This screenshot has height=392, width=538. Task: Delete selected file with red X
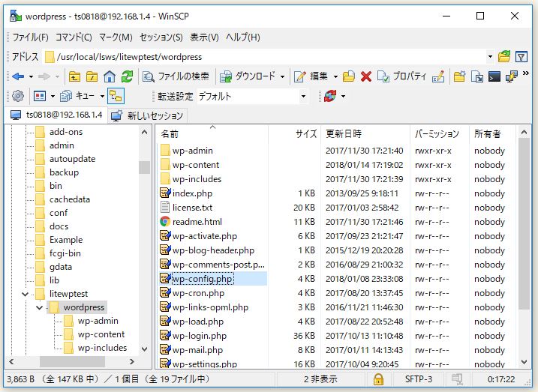point(366,76)
